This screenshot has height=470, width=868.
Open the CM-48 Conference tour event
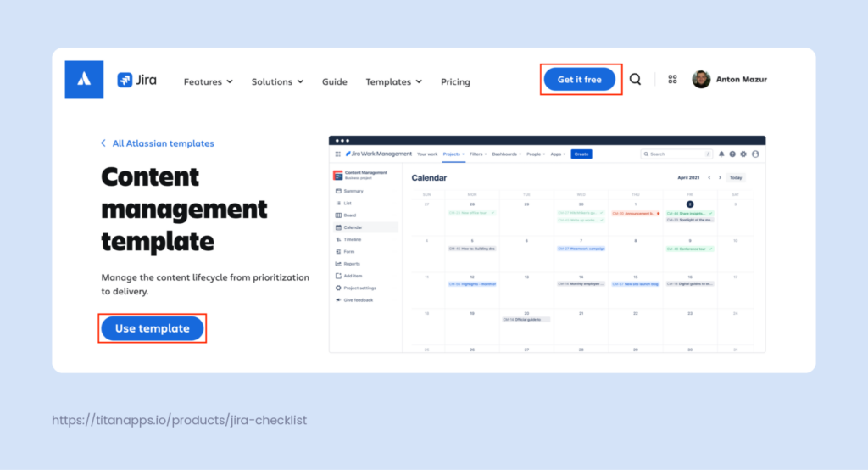[x=690, y=249]
